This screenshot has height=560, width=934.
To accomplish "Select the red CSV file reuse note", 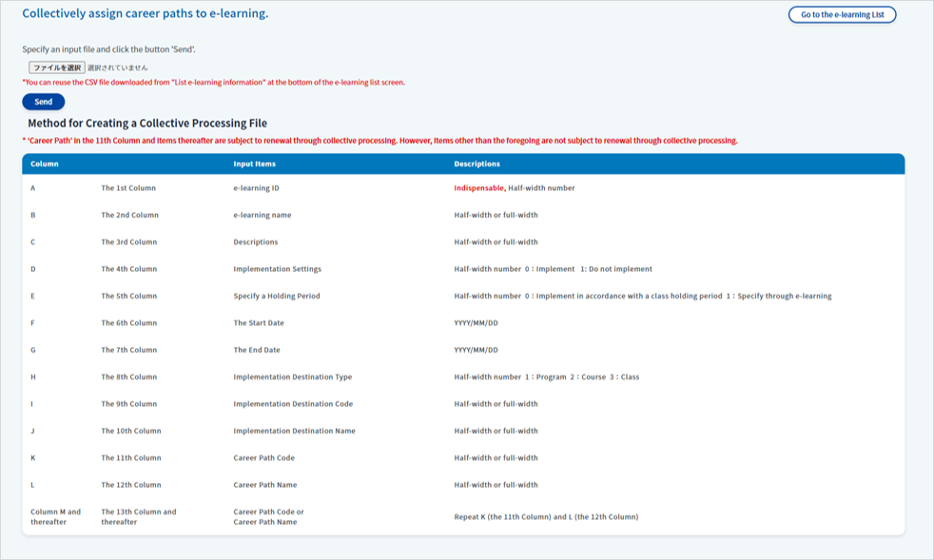I will tap(213, 83).
